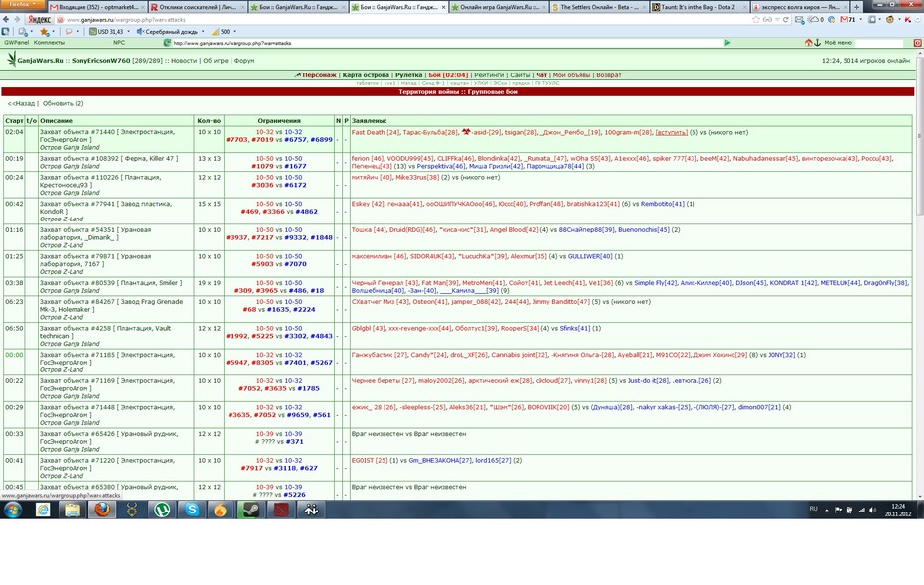Open Internet Explorer from the taskbar
924x585 pixels.
pyautogui.click(x=43, y=511)
